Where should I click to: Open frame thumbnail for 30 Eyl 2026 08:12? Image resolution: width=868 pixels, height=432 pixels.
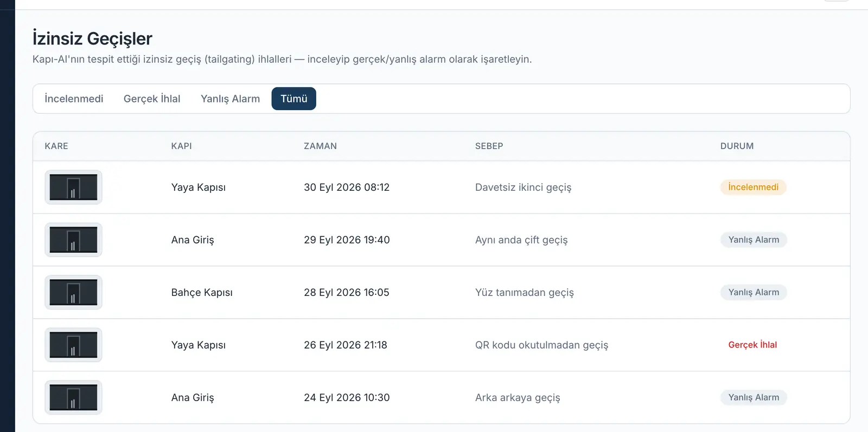pyautogui.click(x=73, y=187)
